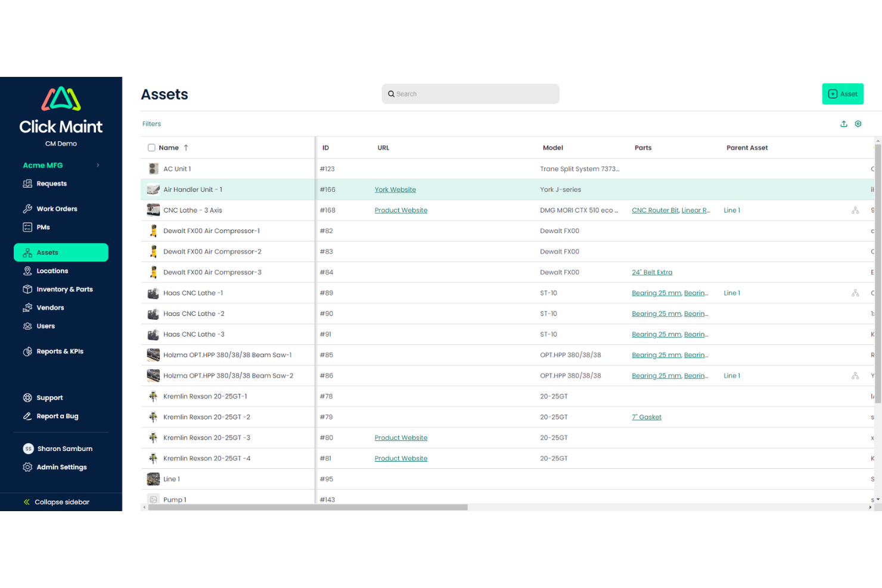
Task: Open the 7" Gasket part link
Action: [x=647, y=417]
